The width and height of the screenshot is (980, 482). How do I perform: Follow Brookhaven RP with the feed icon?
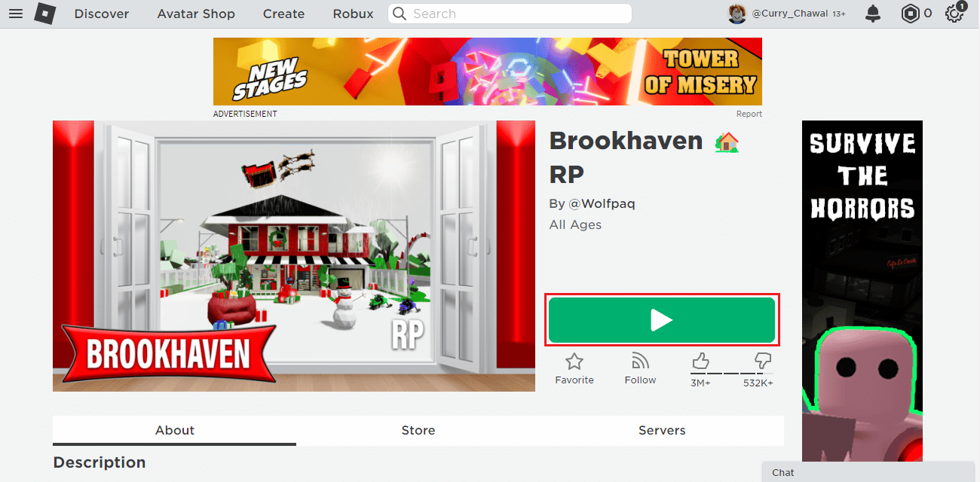tap(640, 368)
